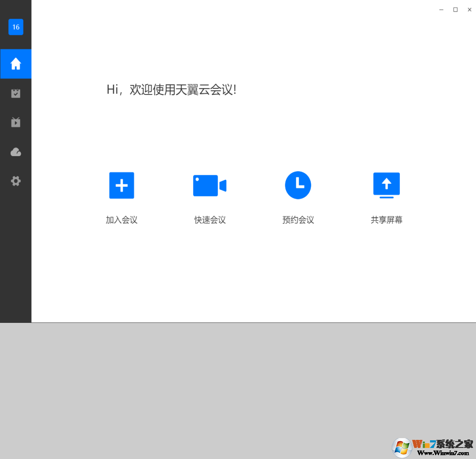Click the cloud recordings icon in sidebar

pos(16,152)
